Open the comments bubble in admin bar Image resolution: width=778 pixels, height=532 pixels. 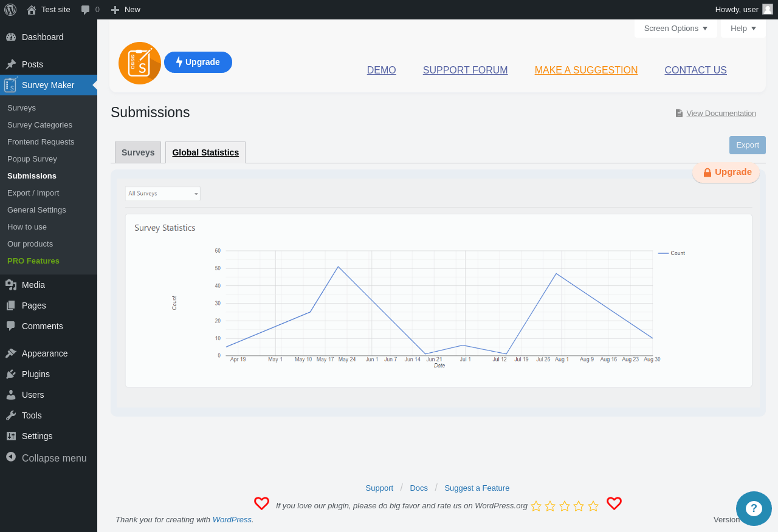tap(86, 10)
